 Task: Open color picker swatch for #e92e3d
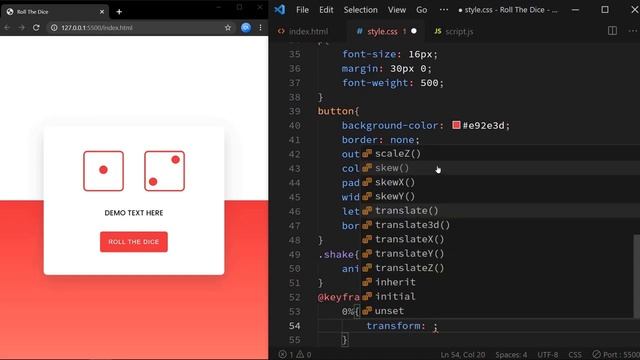[456, 125]
